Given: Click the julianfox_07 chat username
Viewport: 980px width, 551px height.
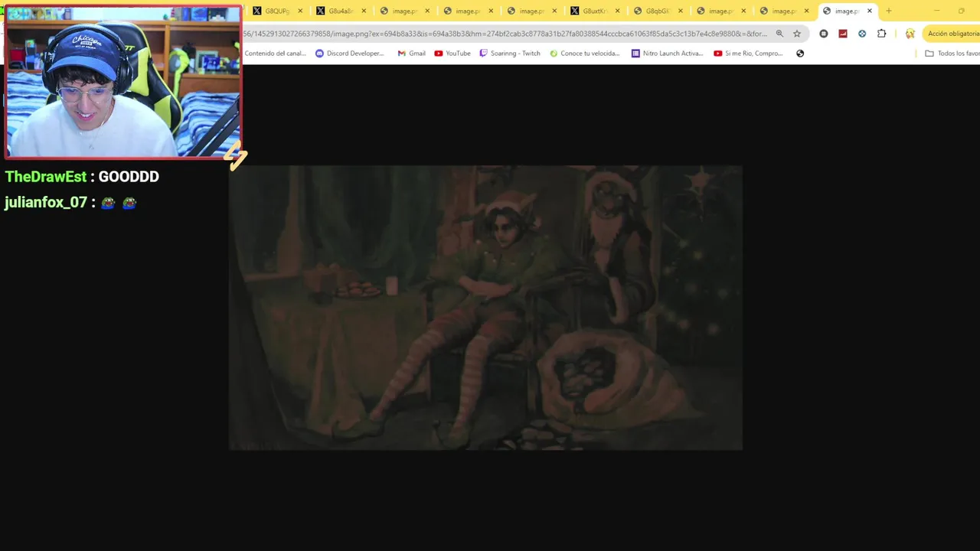Looking at the screenshot, I should tap(46, 203).
